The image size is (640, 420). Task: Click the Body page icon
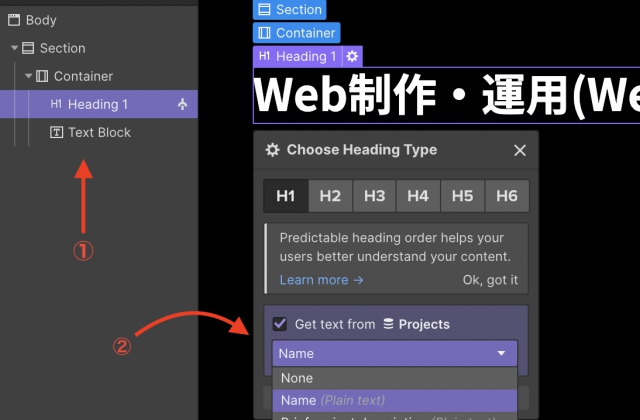[14, 20]
